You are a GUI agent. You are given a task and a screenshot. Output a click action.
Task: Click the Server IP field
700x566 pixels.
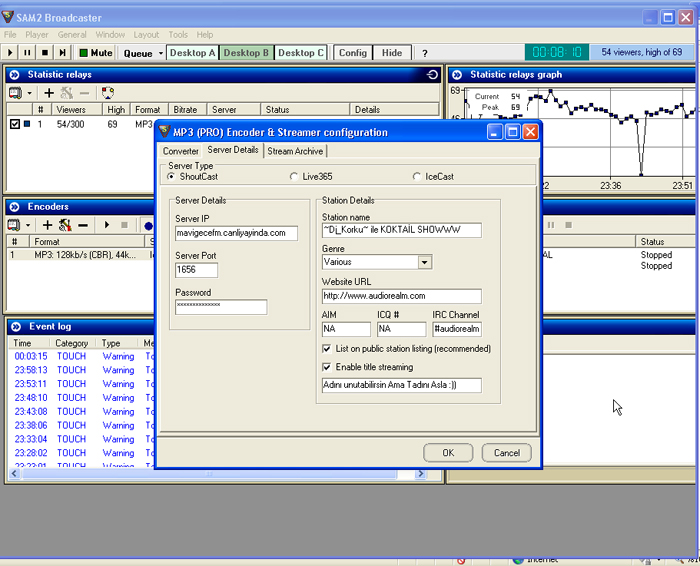tap(236, 233)
